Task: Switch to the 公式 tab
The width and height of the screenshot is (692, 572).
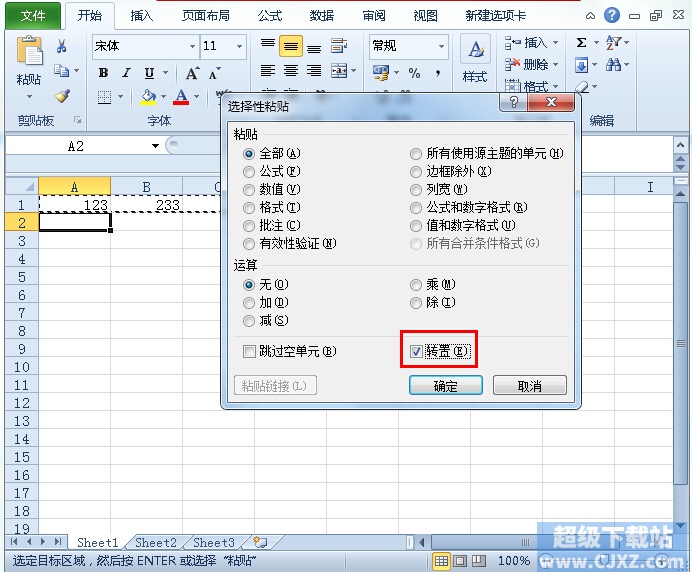Action: pos(270,16)
